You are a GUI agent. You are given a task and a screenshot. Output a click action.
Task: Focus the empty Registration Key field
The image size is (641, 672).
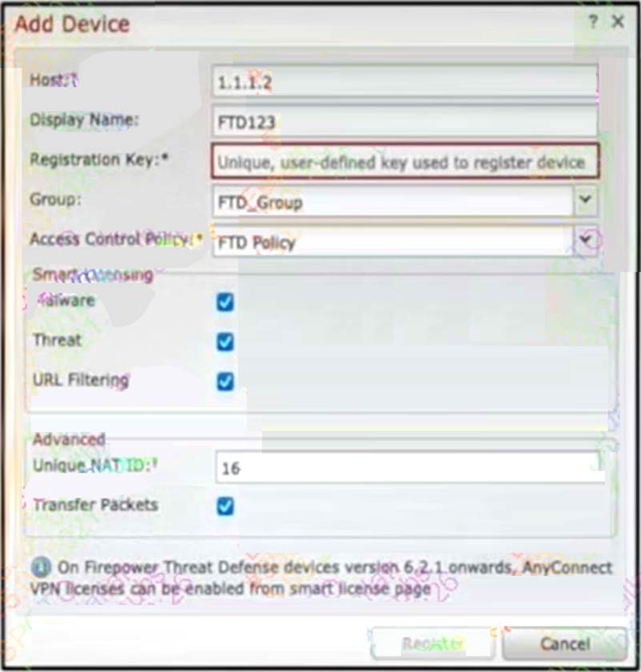pos(405,162)
